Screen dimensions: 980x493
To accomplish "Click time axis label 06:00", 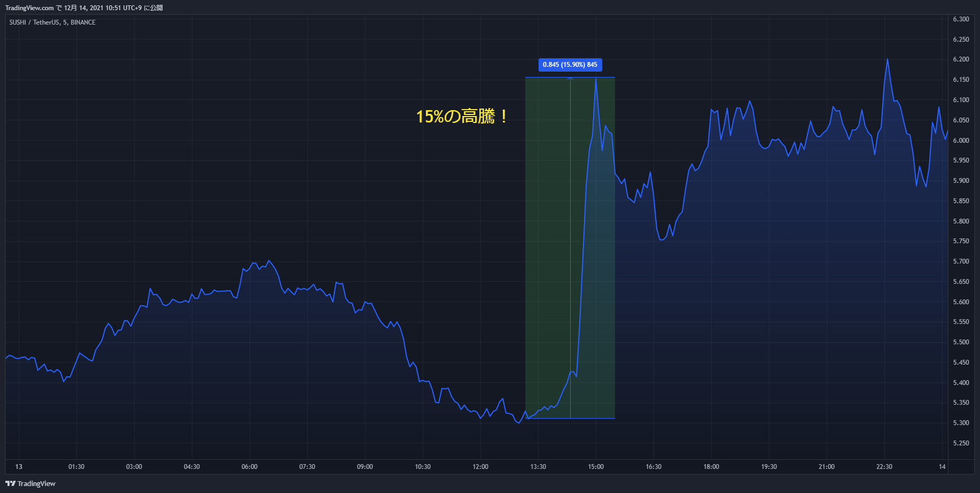I will coord(250,467).
